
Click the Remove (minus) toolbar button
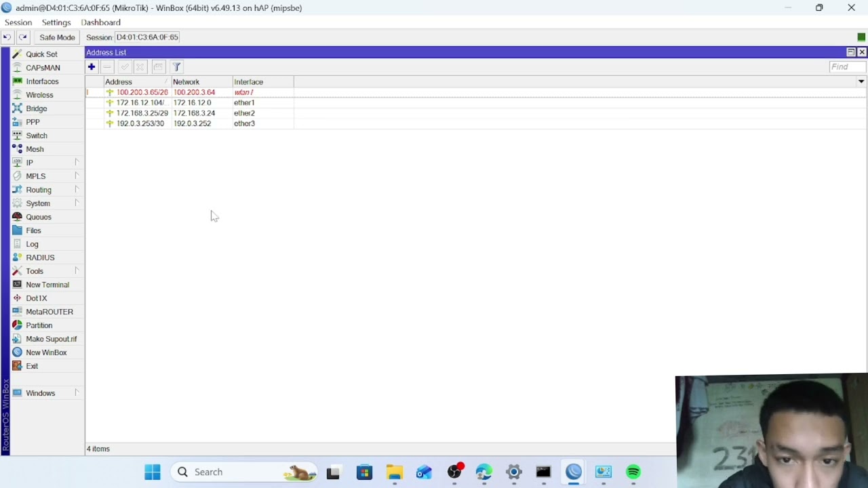[107, 66]
